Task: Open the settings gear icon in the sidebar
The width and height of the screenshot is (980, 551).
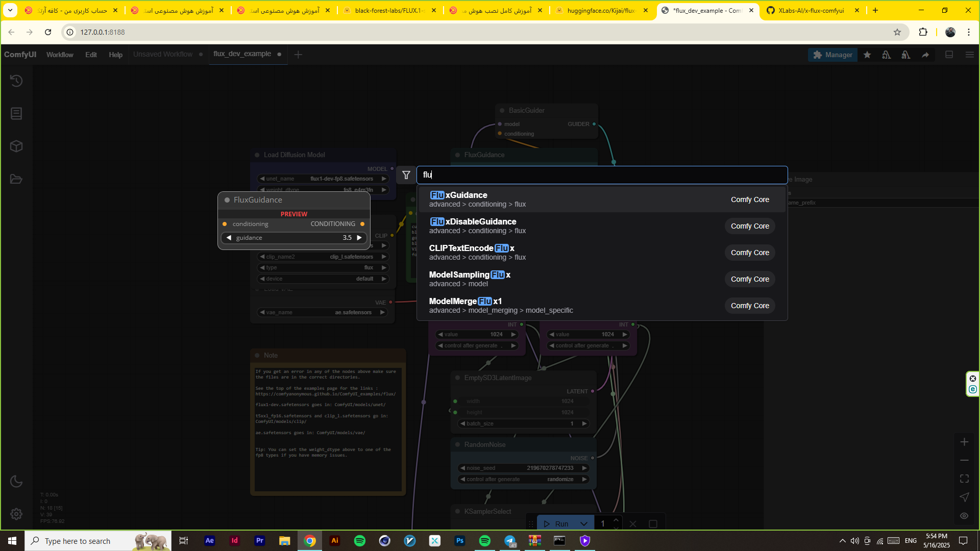Action: point(16,514)
